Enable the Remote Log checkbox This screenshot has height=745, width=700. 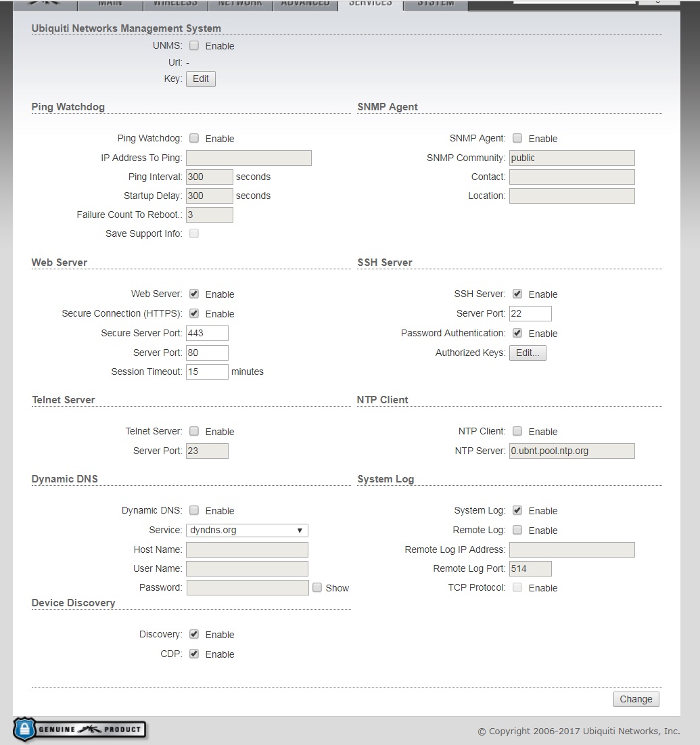(517, 530)
